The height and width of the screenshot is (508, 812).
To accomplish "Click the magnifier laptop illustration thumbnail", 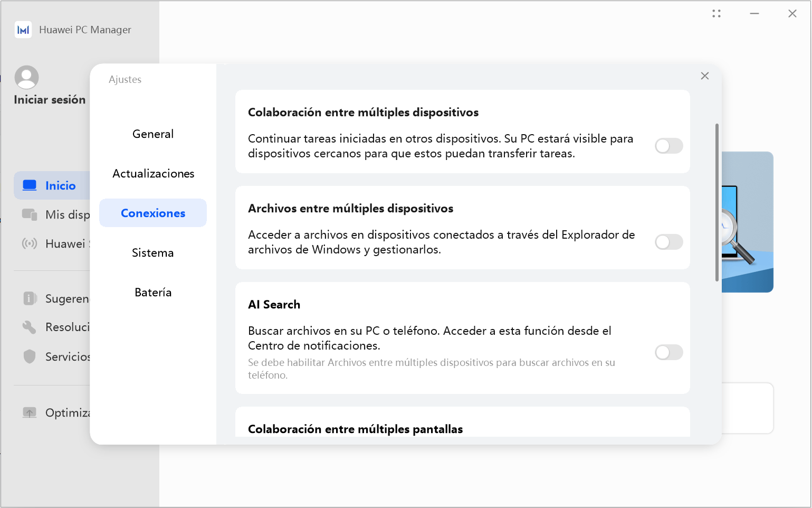I will [x=747, y=222].
